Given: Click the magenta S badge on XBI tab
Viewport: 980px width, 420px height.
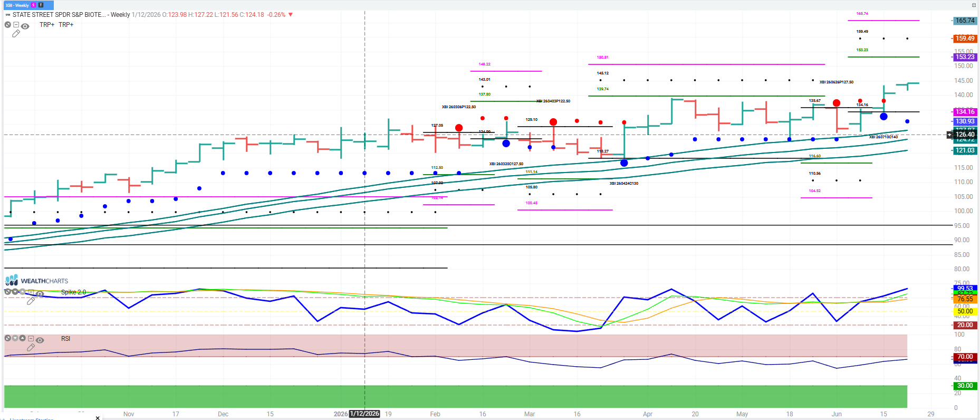Looking at the screenshot, I should [34, 5].
